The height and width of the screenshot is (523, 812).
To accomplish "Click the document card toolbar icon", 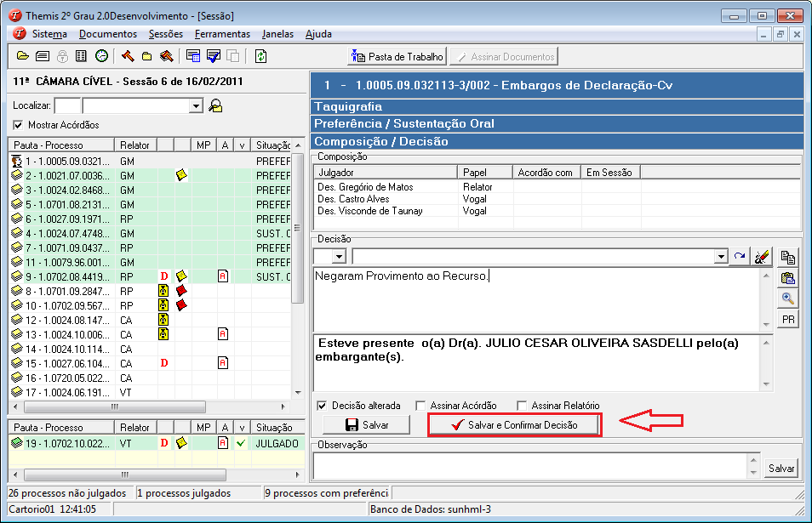I will (x=43, y=56).
